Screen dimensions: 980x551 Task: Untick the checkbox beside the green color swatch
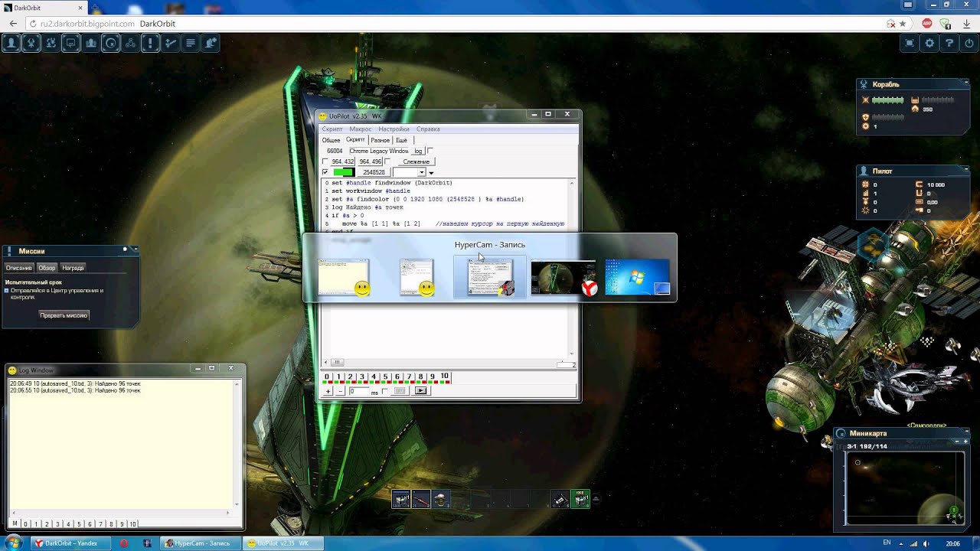point(325,172)
